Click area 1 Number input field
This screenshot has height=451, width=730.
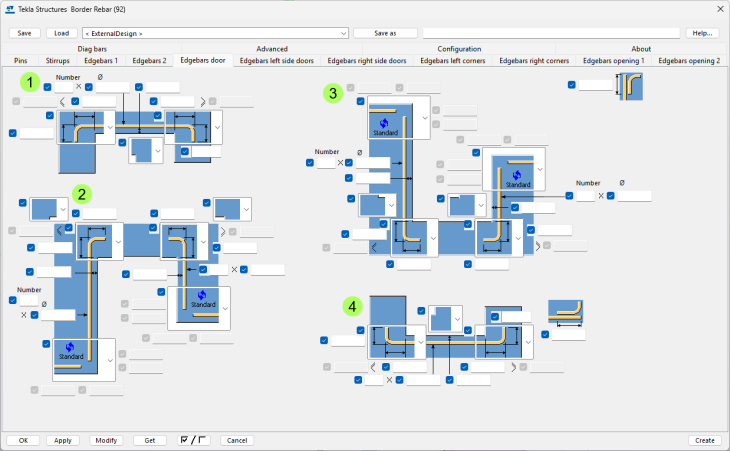click(64, 87)
